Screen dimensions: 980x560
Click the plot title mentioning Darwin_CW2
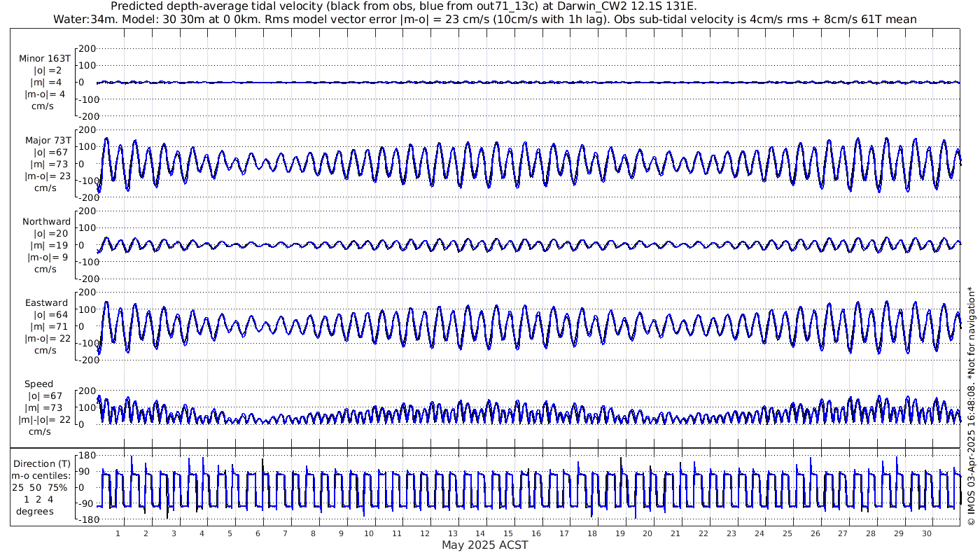(404, 6)
